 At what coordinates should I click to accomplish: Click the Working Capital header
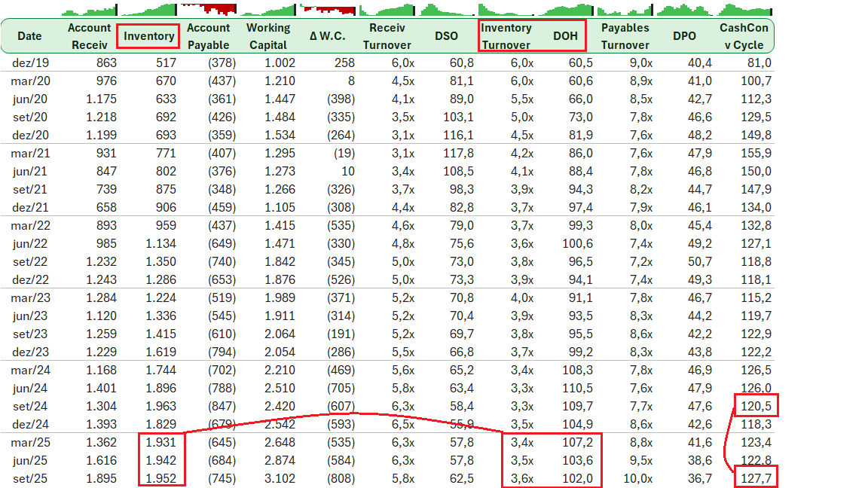268,36
